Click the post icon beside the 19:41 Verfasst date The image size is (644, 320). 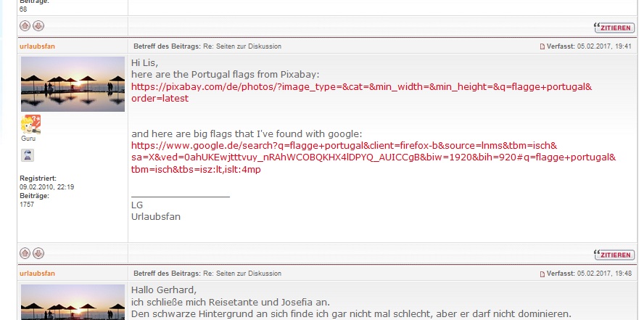[542, 47]
